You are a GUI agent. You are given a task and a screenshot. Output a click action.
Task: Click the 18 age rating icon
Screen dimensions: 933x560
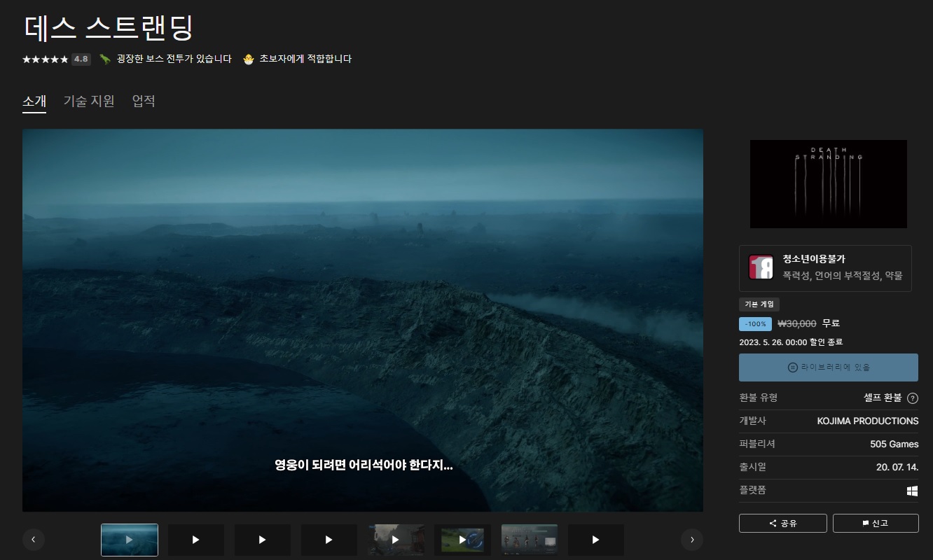click(761, 267)
